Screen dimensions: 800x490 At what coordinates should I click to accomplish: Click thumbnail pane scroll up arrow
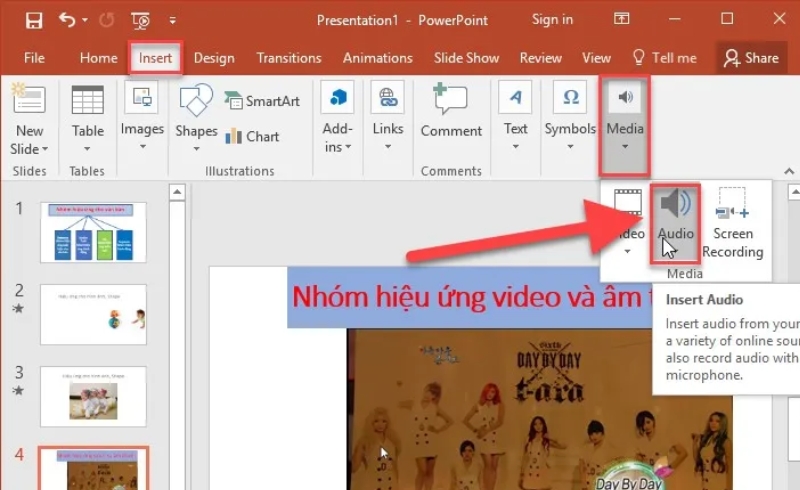tap(177, 192)
